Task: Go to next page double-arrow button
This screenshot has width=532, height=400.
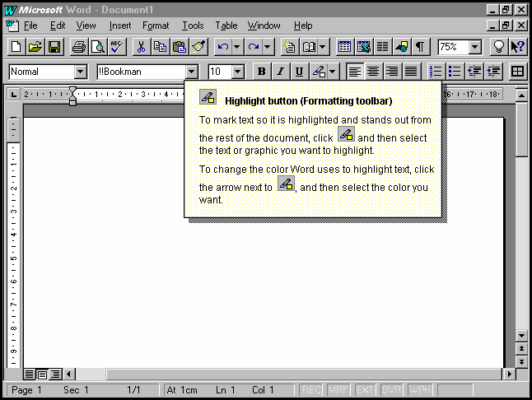Action: coord(521,361)
